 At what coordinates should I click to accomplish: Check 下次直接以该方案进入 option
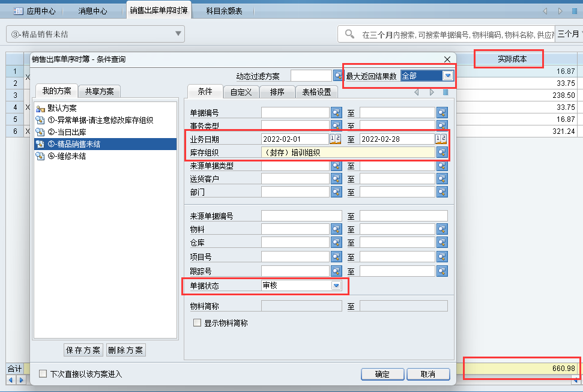pos(43,374)
